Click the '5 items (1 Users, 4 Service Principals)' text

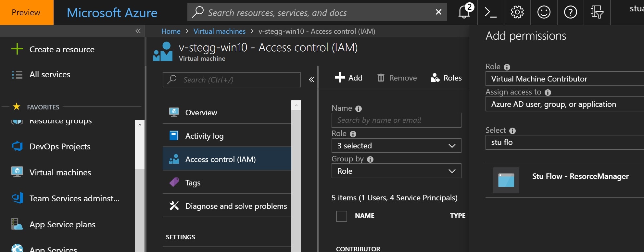coord(395,198)
